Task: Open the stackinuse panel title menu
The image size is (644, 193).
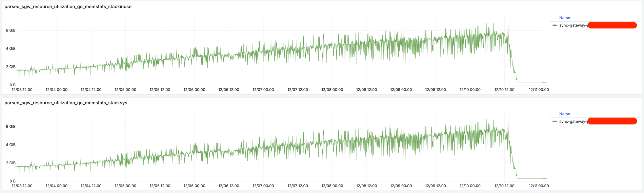Action: point(68,6)
